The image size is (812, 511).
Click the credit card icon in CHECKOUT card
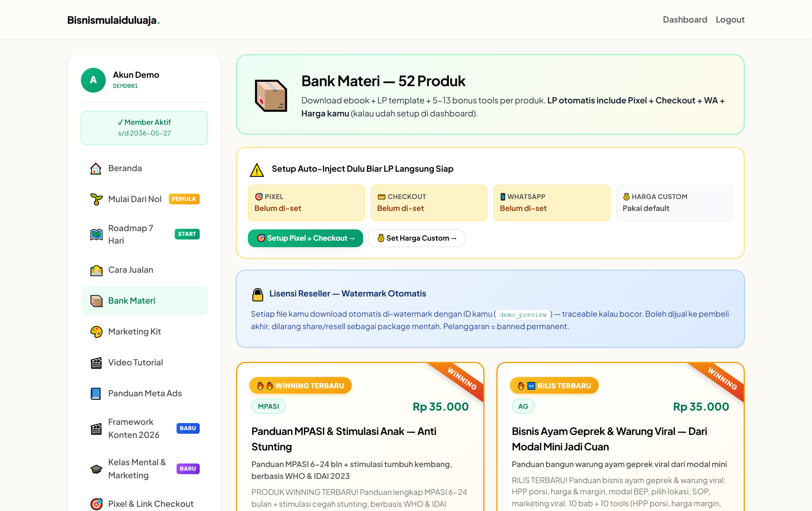[381, 197]
